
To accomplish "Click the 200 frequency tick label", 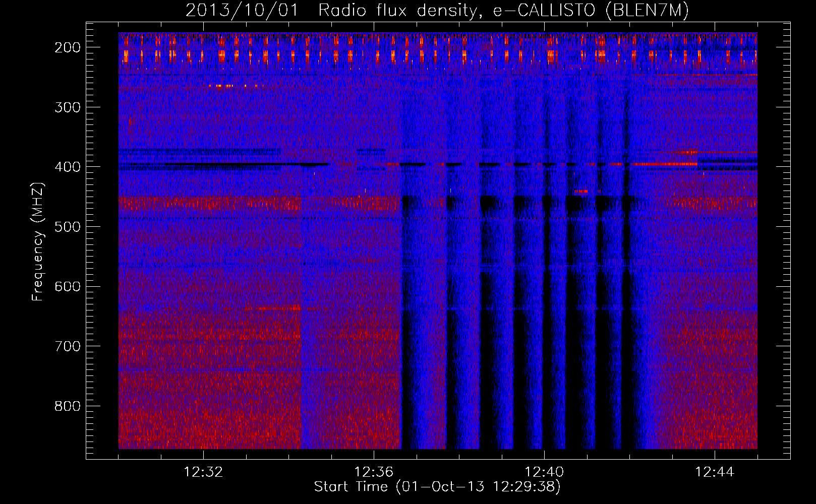I will point(68,47).
